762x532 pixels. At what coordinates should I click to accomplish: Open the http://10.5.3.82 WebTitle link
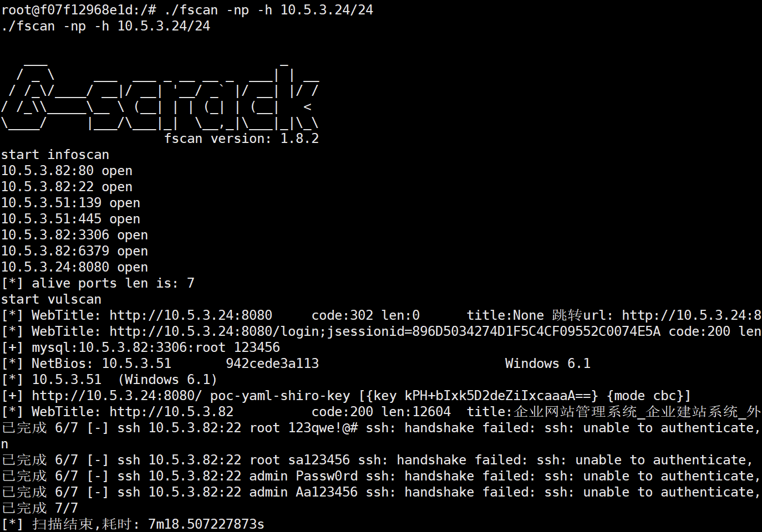click(171, 412)
